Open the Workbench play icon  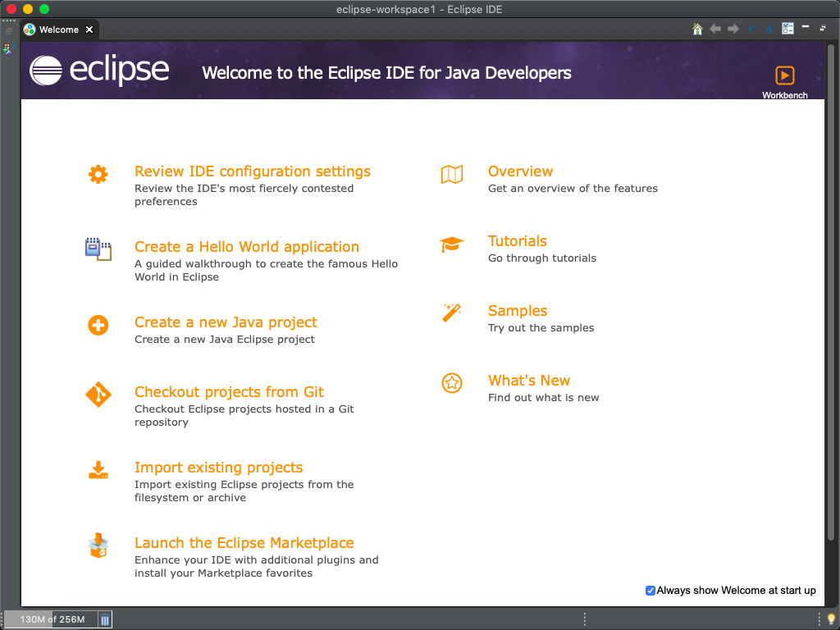pyautogui.click(x=784, y=75)
